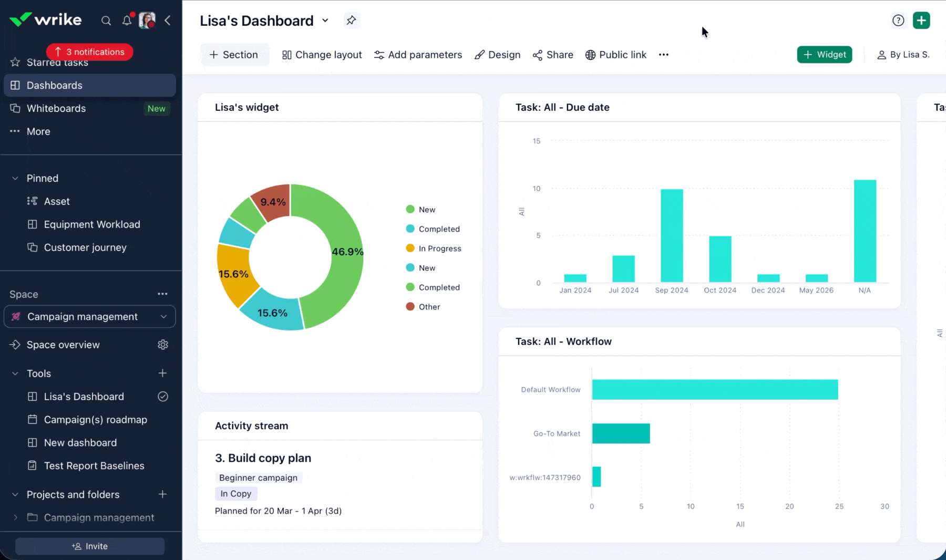946x560 pixels.
Task: Toggle the In Progress legend item
Action: (433, 248)
